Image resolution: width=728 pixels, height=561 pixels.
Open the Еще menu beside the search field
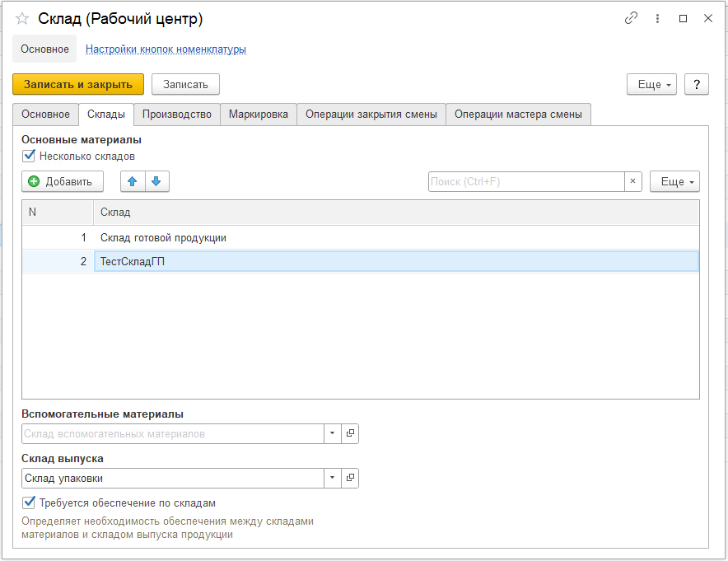(674, 181)
